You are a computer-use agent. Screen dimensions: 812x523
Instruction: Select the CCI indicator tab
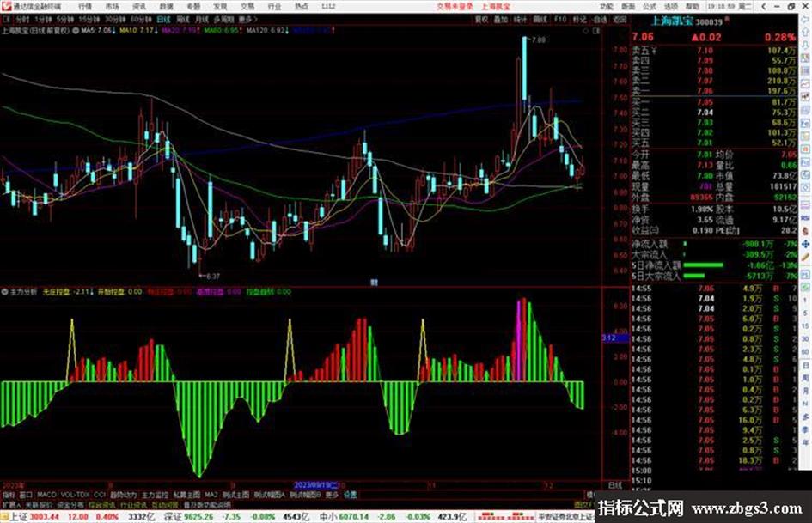[x=100, y=495]
